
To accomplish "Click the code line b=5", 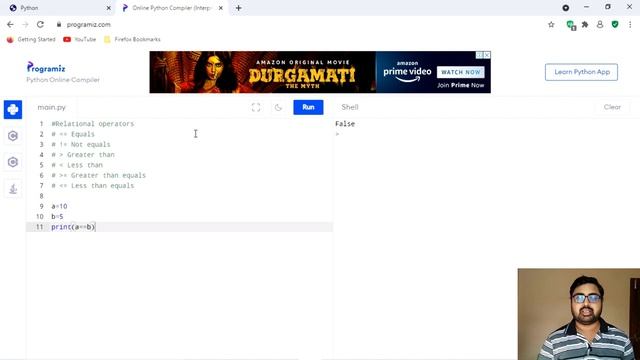I will pos(57,216).
